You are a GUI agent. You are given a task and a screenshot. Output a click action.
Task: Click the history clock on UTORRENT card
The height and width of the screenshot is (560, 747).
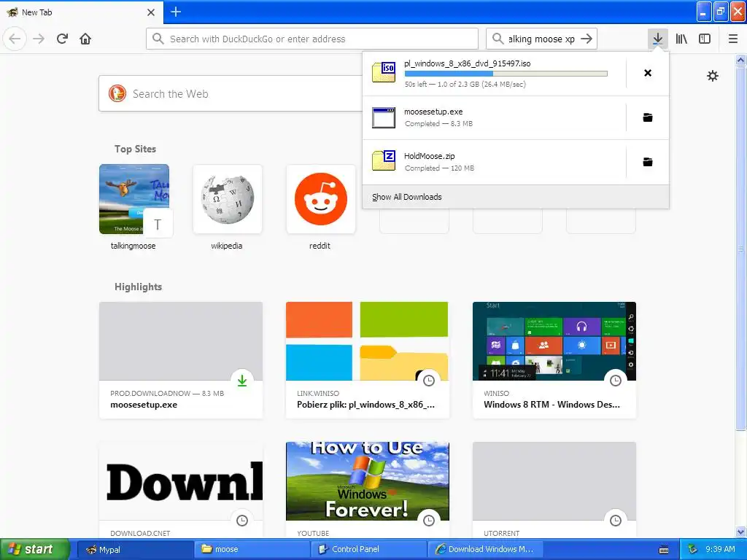click(x=616, y=521)
